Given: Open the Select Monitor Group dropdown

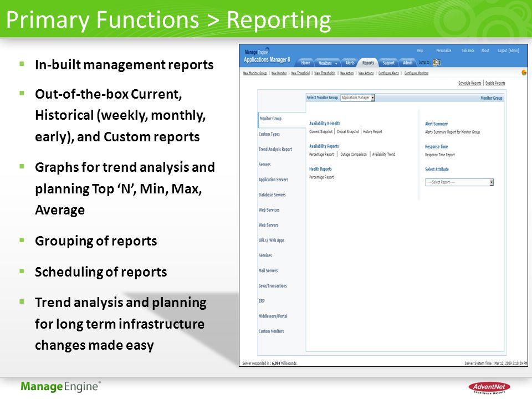Looking at the screenshot, I should pos(357,98).
